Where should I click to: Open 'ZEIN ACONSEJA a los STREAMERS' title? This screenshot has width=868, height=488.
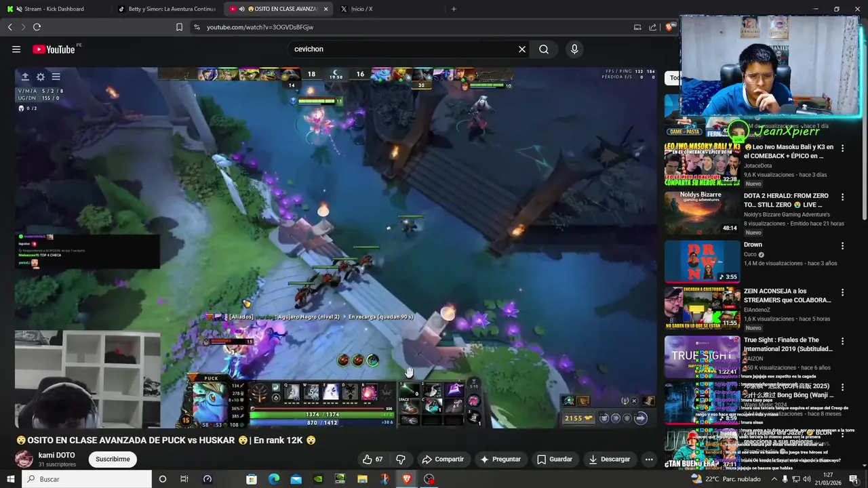[x=787, y=296]
